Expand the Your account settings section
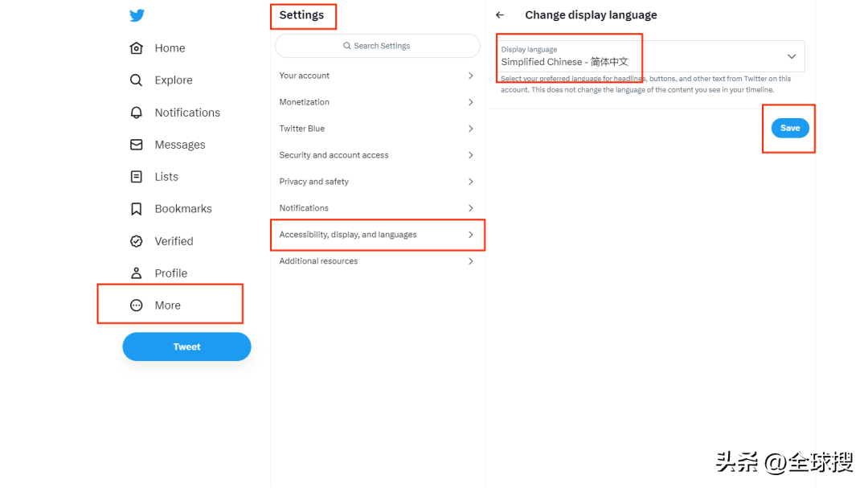This screenshot has height=488, width=868. pos(377,76)
